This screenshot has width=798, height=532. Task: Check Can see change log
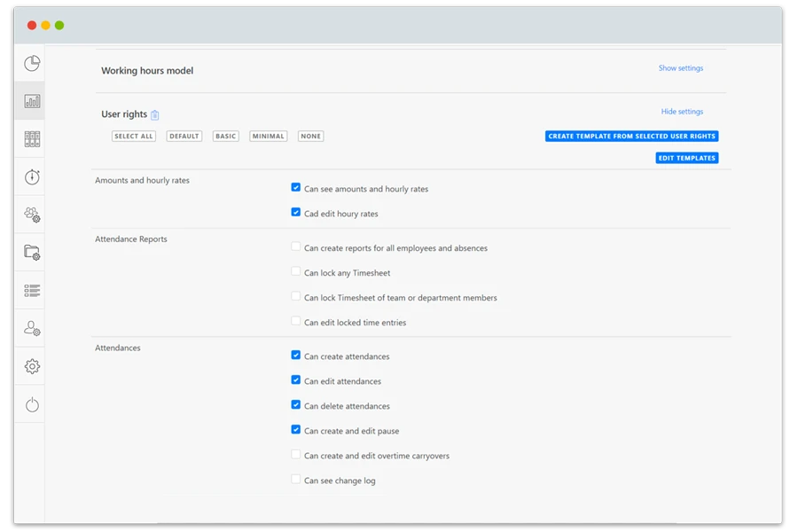[296, 480]
